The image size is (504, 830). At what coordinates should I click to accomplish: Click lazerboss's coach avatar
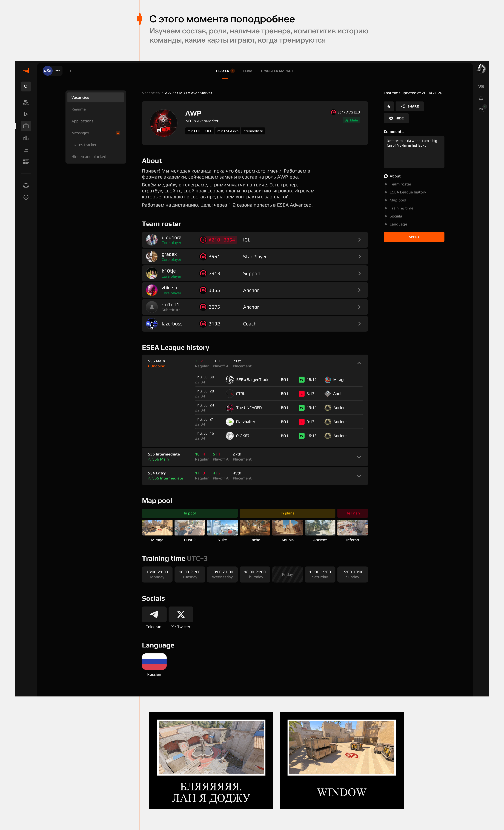(x=152, y=324)
